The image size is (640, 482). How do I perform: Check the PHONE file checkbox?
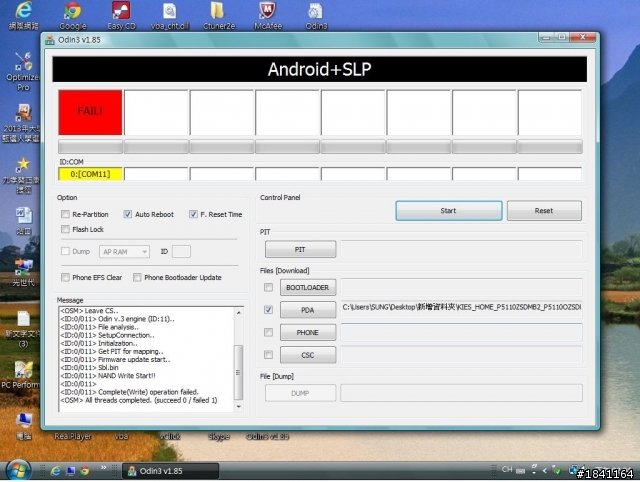click(268, 333)
